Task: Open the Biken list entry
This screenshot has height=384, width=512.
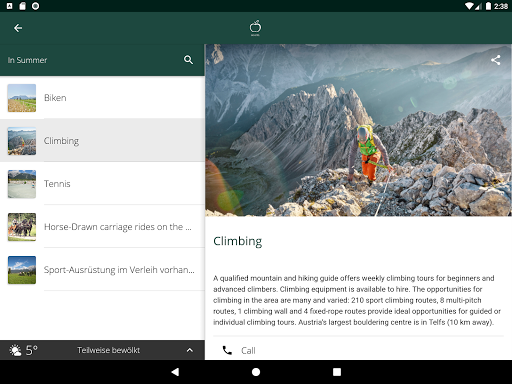Action: [102, 98]
